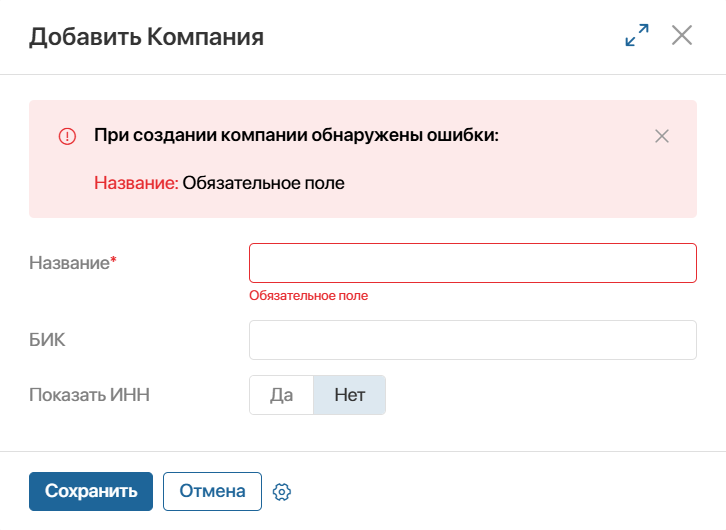Select Да for Показать ИНН
The width and height of the screenshot is (726, 530).
(282, 395)
